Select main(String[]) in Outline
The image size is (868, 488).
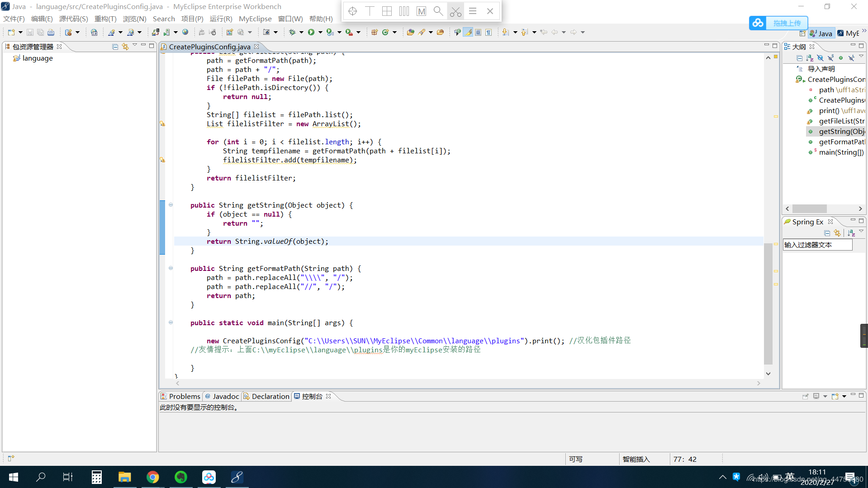tap(841, 152)
